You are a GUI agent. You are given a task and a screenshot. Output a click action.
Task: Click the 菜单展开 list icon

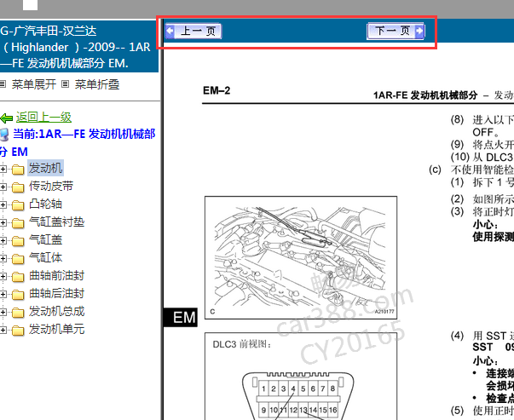point(3,84)
